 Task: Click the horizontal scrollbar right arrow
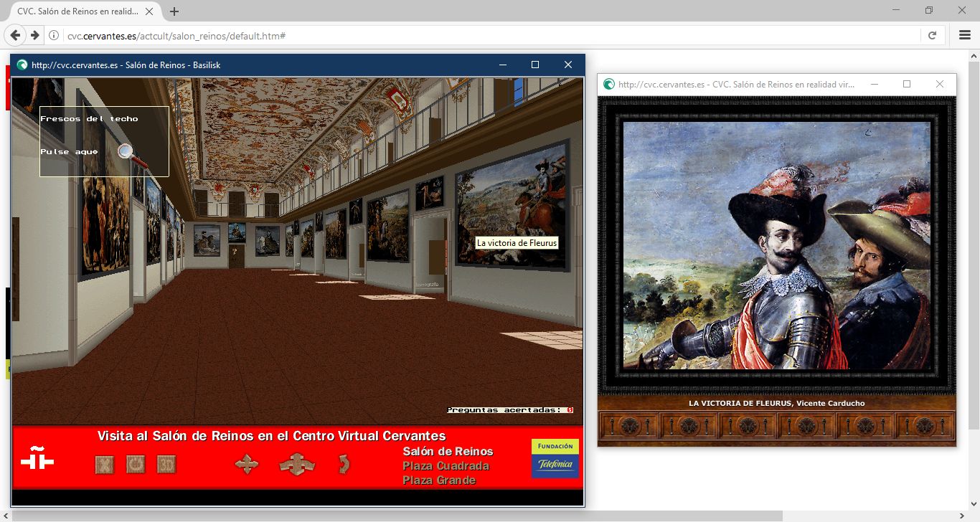[962, 516]
